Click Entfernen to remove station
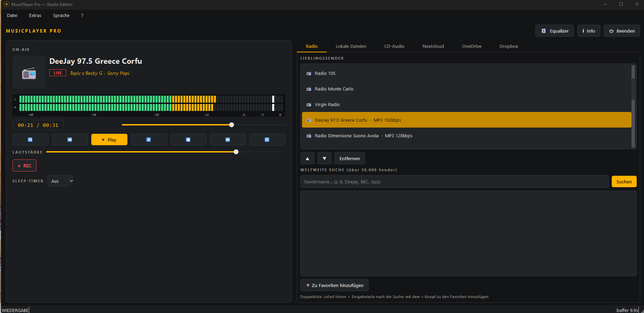 tap(350, 158)
